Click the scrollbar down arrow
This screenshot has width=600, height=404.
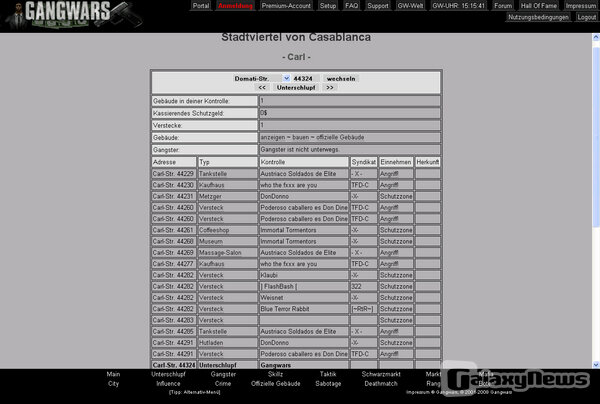(596, 365)
